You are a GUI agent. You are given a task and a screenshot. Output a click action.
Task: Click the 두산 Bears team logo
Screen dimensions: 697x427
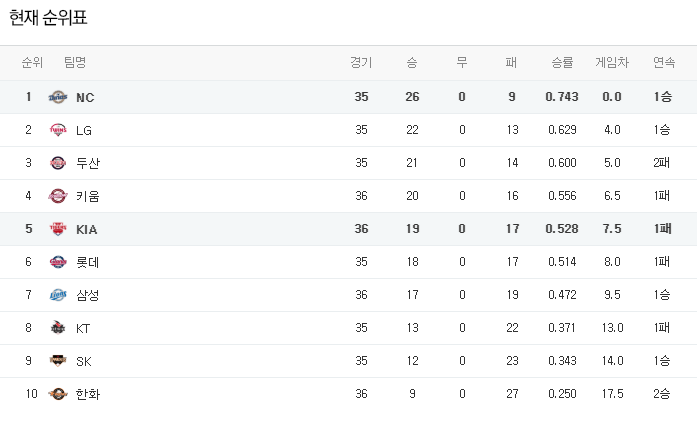(58, 163)
